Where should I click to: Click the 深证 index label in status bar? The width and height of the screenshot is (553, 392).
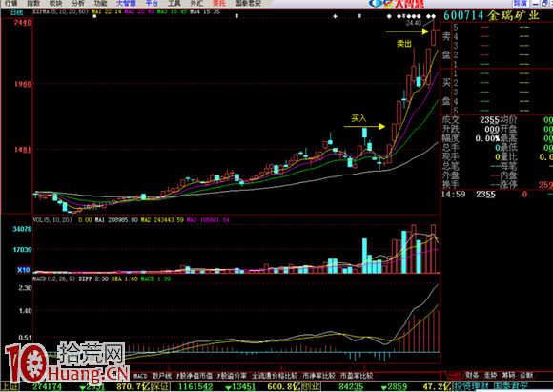click(161, 386)
